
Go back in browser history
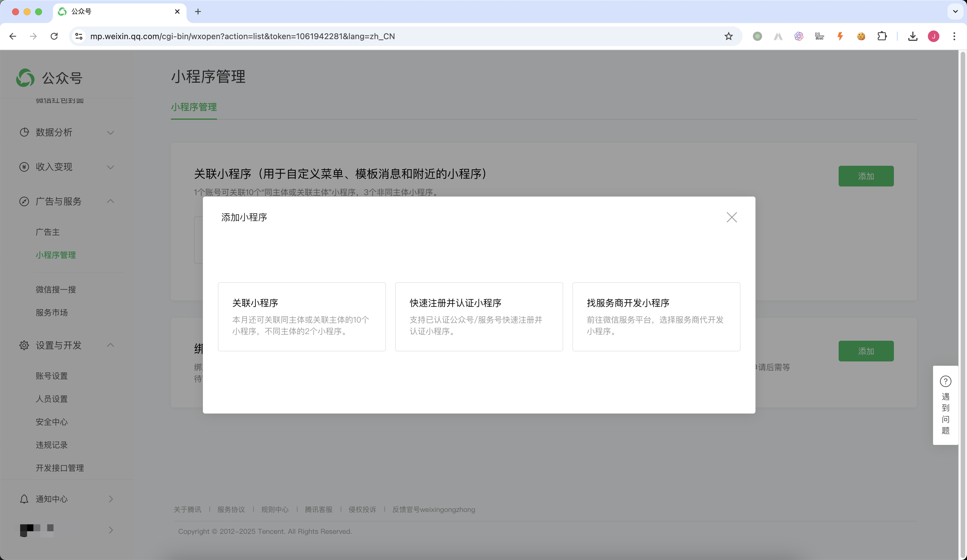click(x=13, y=36)
